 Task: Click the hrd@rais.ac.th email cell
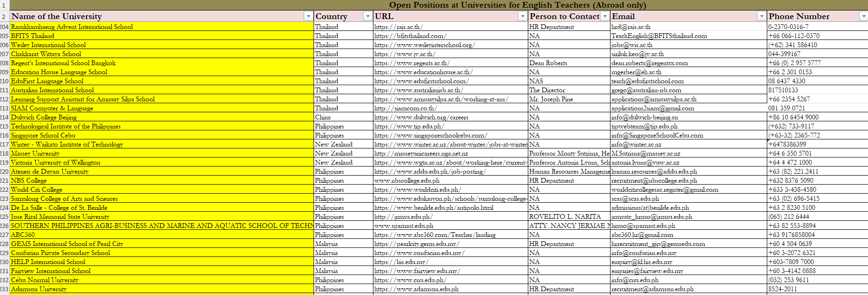(x=688, y=27)
